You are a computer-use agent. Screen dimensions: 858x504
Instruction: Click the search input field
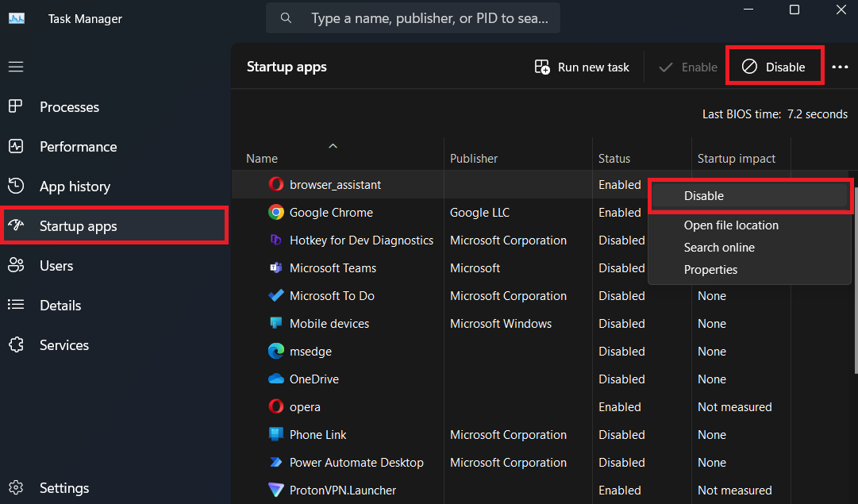tap(414, 18)
